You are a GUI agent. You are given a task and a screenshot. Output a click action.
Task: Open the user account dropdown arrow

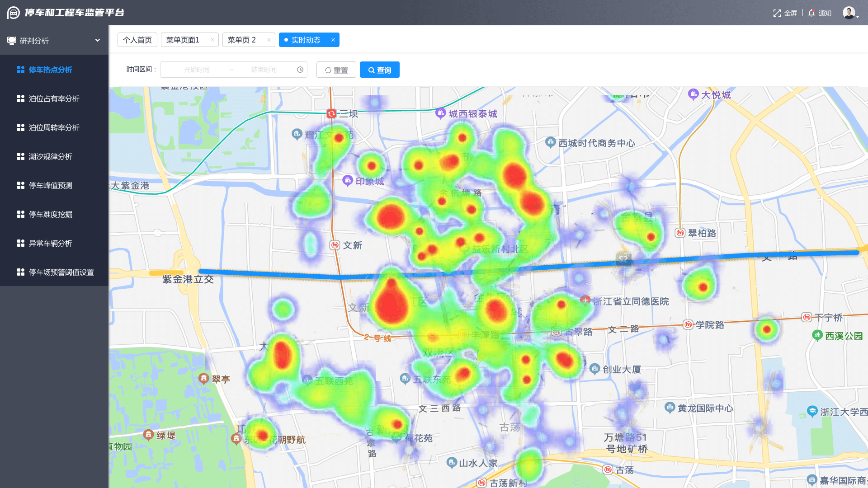tap(858, 16)
